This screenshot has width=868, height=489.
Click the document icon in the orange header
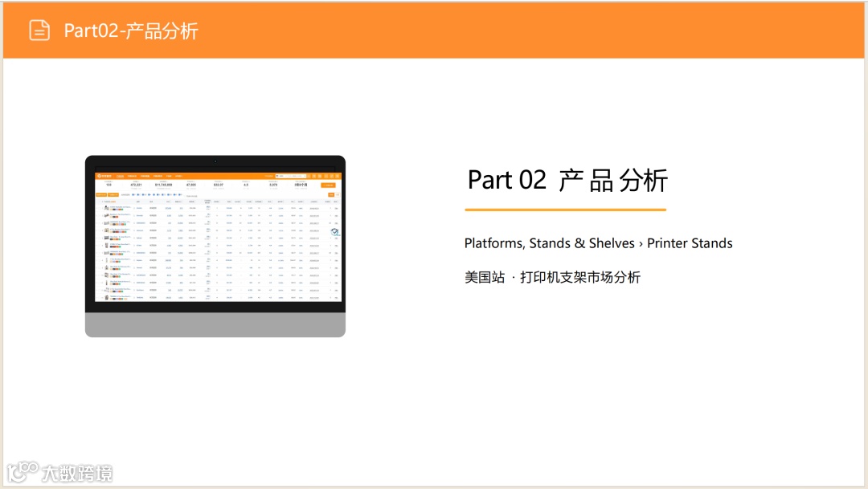pyautogui.click(x=39, y=31)
